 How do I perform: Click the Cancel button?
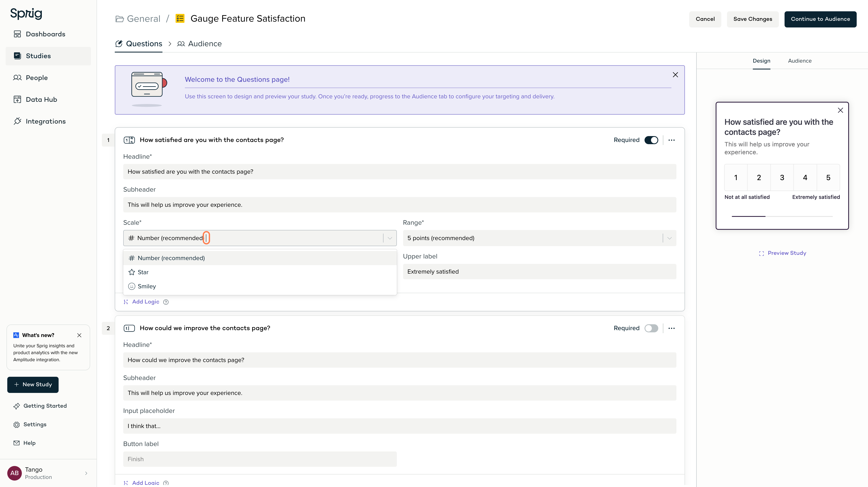(x=705, y=19)
